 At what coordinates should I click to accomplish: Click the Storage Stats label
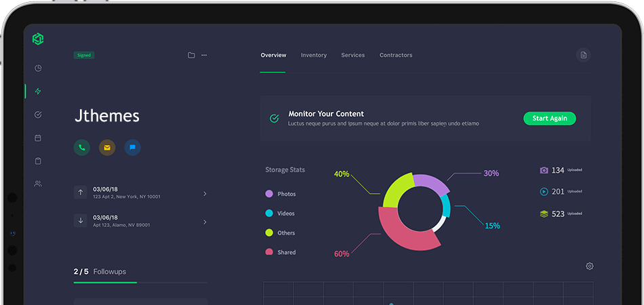pos(285,169)
